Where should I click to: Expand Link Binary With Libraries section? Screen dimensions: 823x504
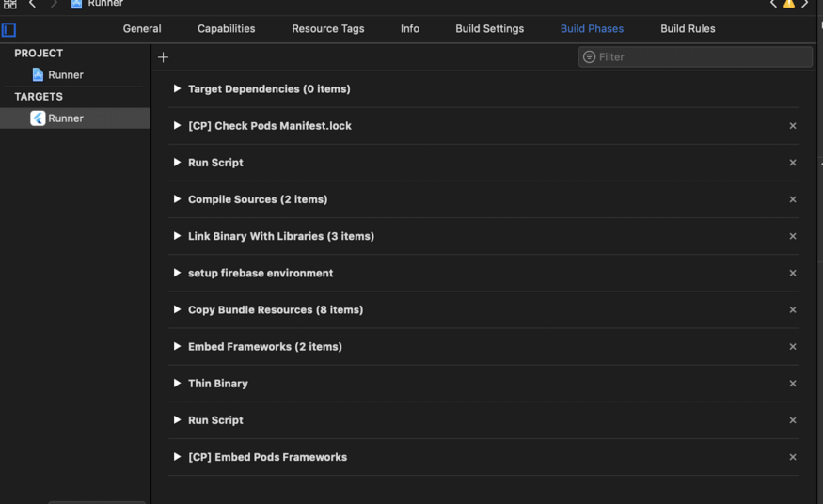pos(177,236)
